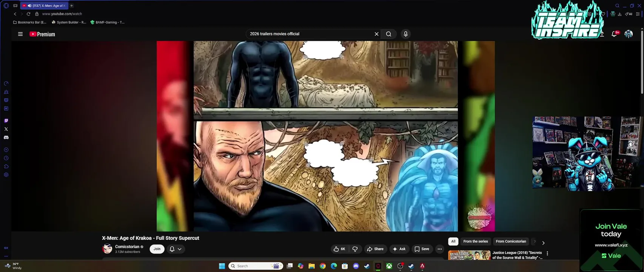Open Comicstorian channel name link
The image size is (644, 272).
pos(127,247)
